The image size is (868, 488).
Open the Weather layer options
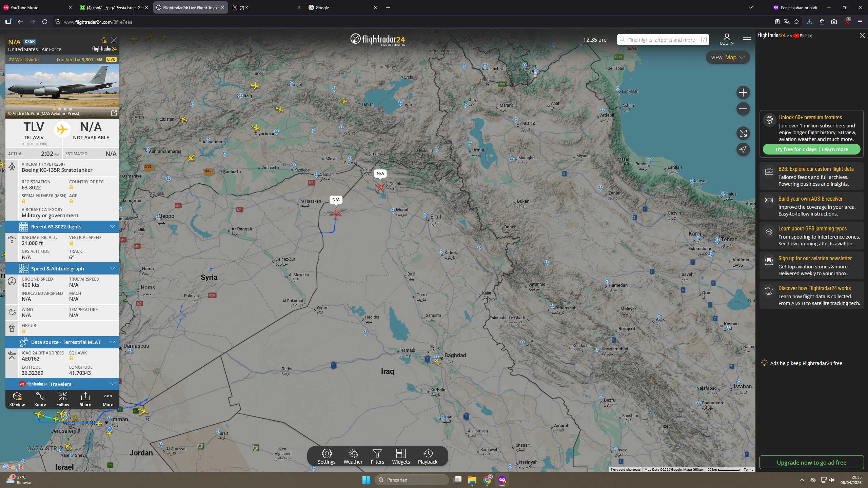pos(353,456)
